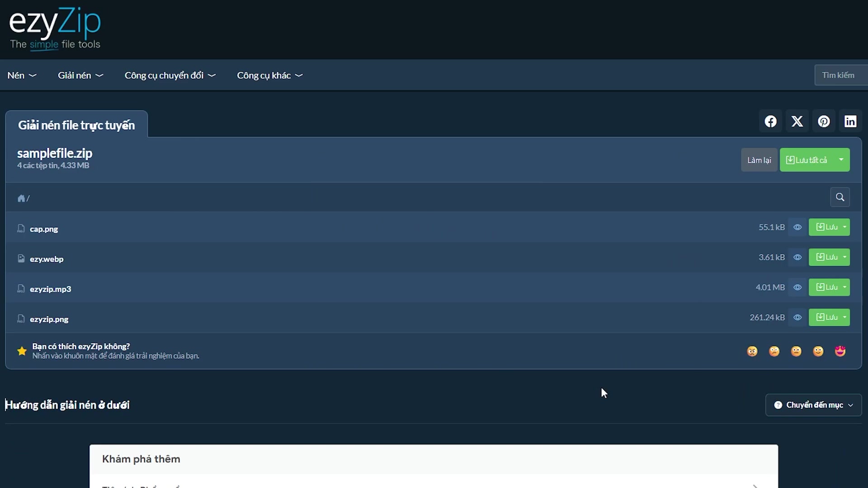Expand the Khám phá thêm row chevron
Screen dimensions: 868x488
click(755, 486)
